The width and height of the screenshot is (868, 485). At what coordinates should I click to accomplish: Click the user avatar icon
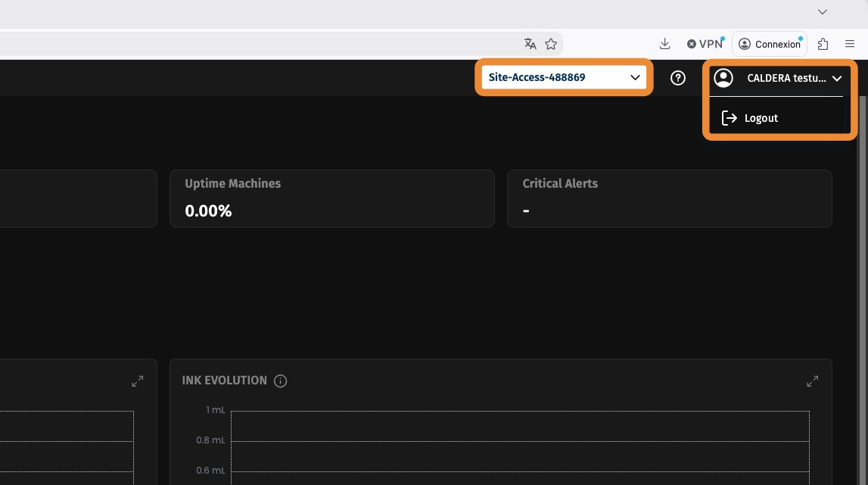pos(723,78)
